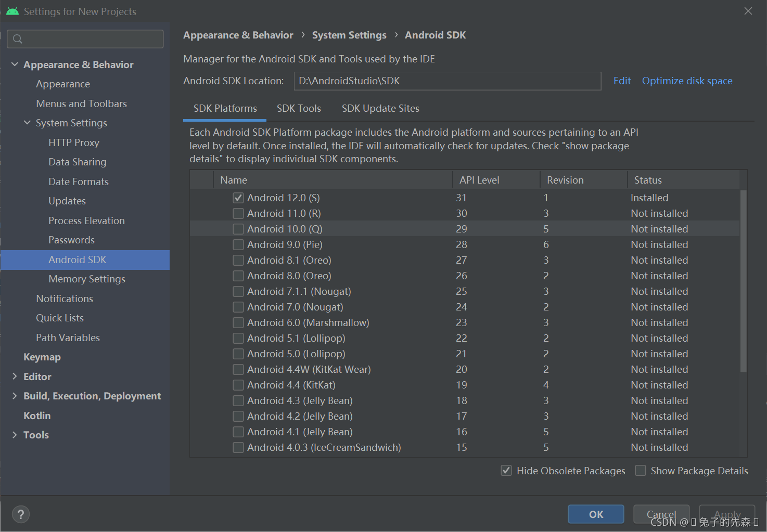Focus the settings search field
The image size is (767, 532).
click(85, 39)
